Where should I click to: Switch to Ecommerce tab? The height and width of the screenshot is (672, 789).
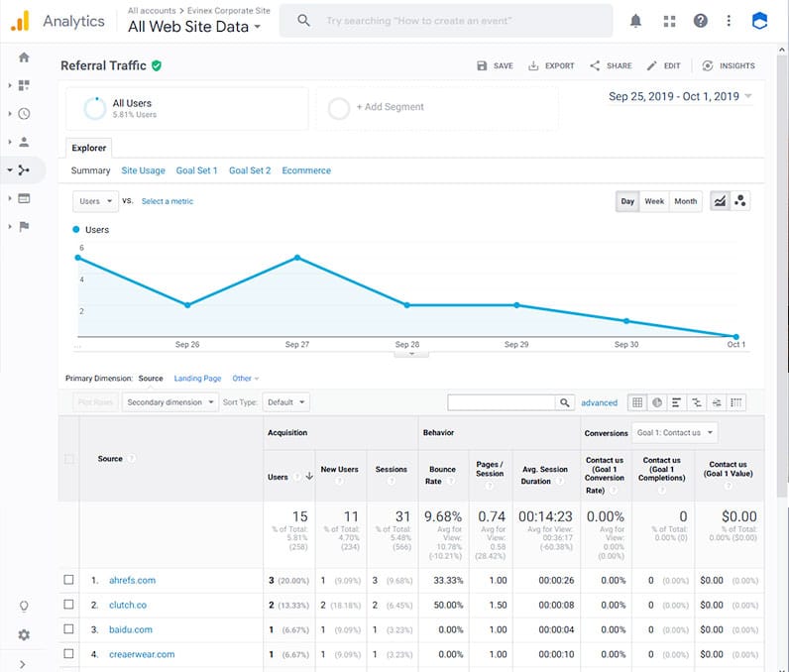tap(306, 170)
